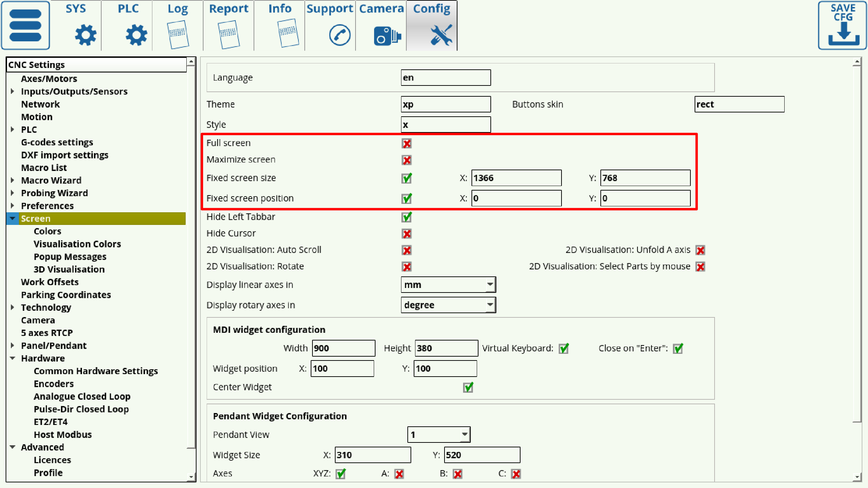
Task: Click the SYS gear icon
Action: point(85,35)
